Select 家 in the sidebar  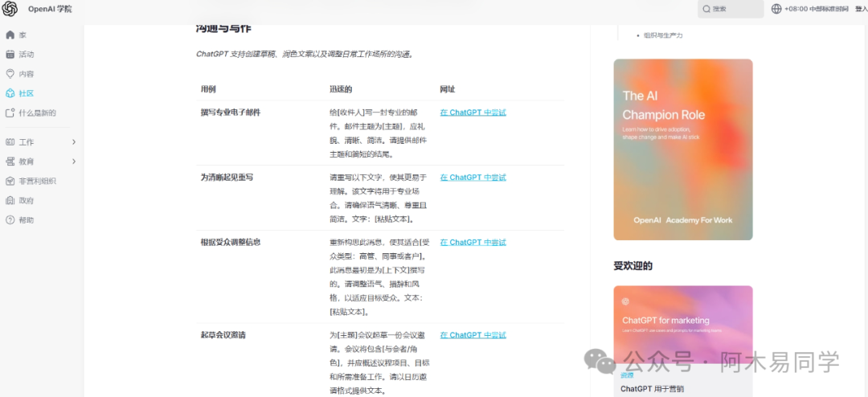pos(23,35)
